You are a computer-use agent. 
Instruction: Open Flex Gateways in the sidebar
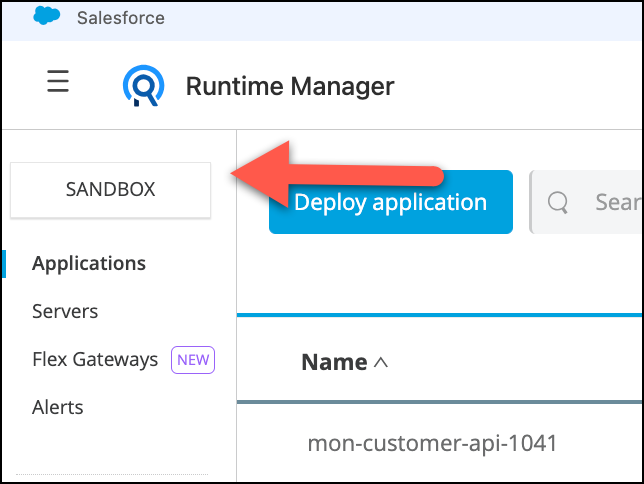pos(95,360)
